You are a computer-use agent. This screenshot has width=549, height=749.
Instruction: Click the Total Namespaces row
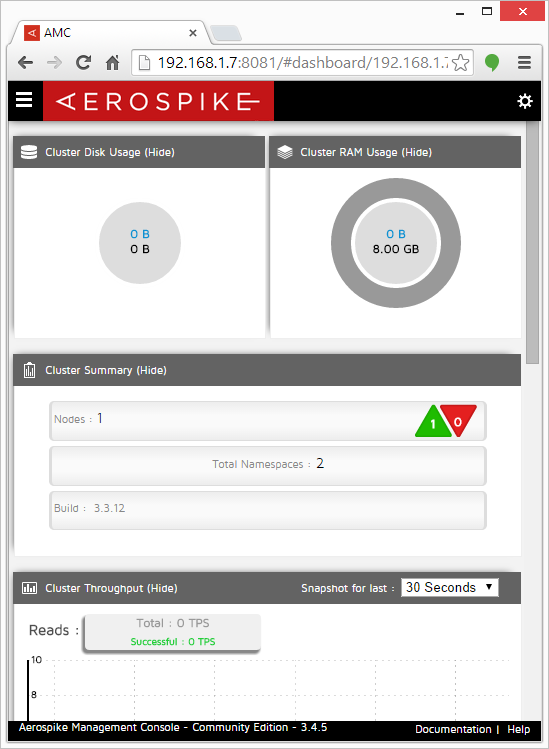point(268,466)
